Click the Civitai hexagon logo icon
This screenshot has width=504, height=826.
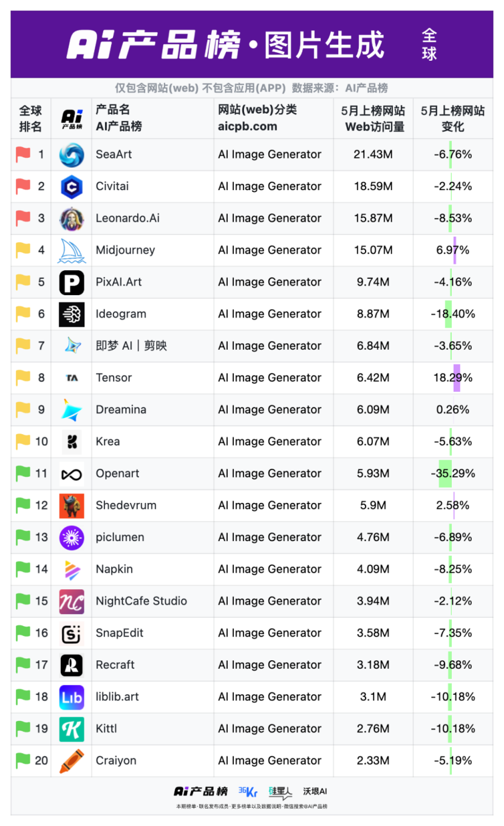tap(72, 186)
